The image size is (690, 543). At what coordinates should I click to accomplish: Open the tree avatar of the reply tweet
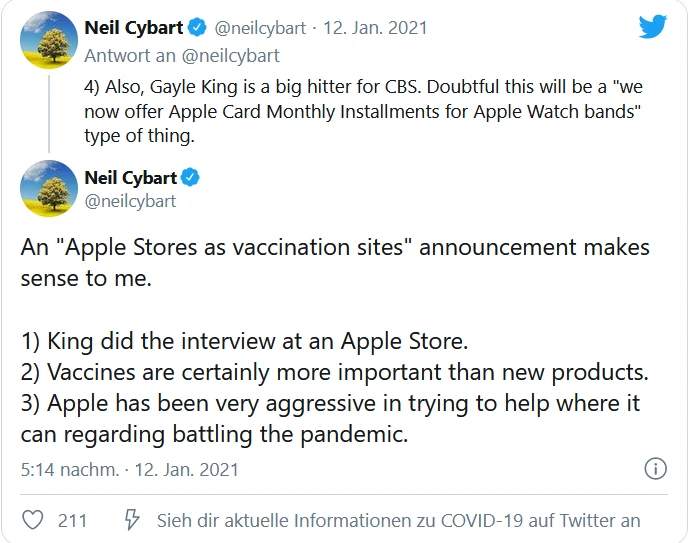point(49,40)
